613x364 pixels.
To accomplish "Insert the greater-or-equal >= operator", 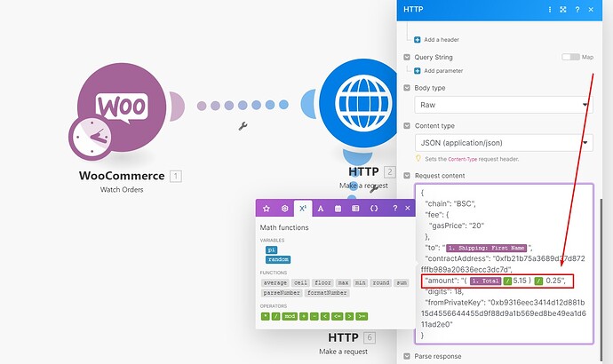I will [362, 316].
